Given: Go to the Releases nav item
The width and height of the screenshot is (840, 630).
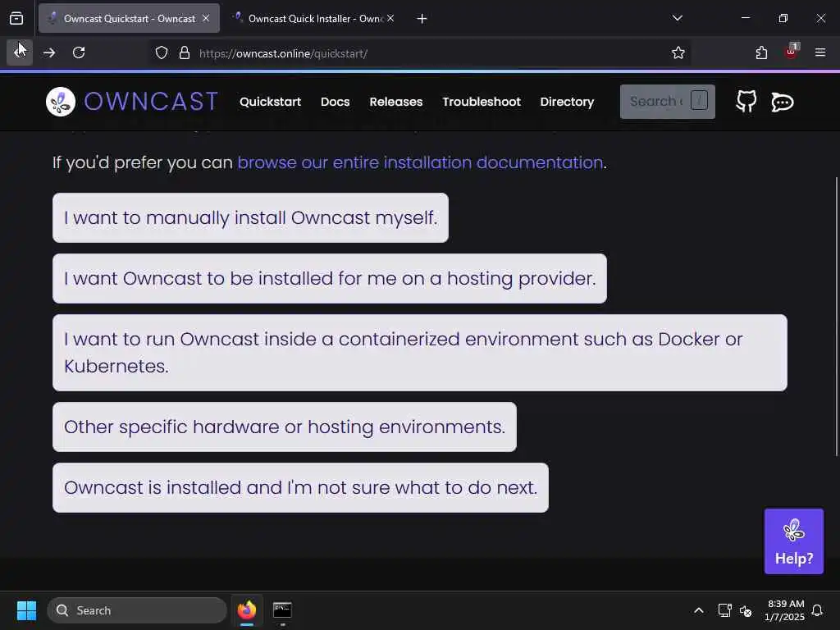Looking at the screenshot, I should point(396,102).
